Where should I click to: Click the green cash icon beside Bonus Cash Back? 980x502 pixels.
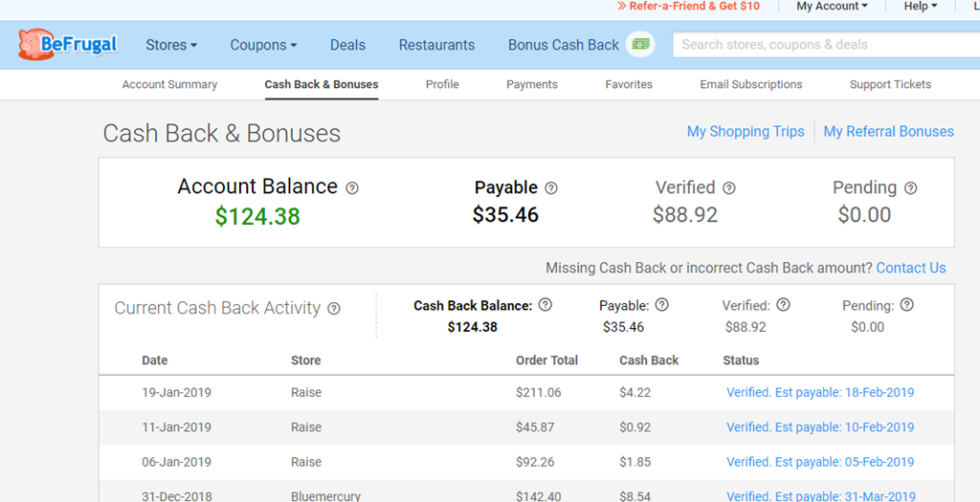coord(640,44)
